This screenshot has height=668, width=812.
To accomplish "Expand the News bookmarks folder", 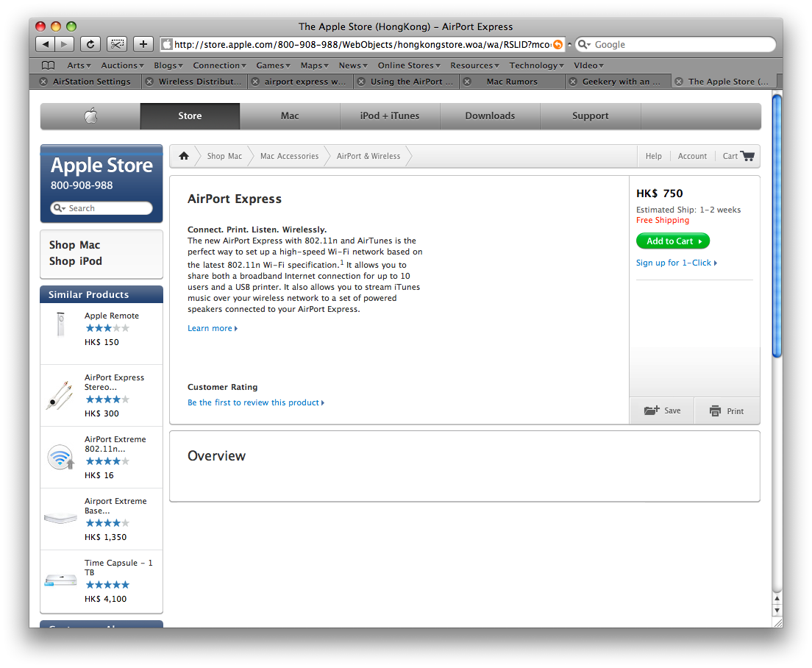I will tap(353, 65).
